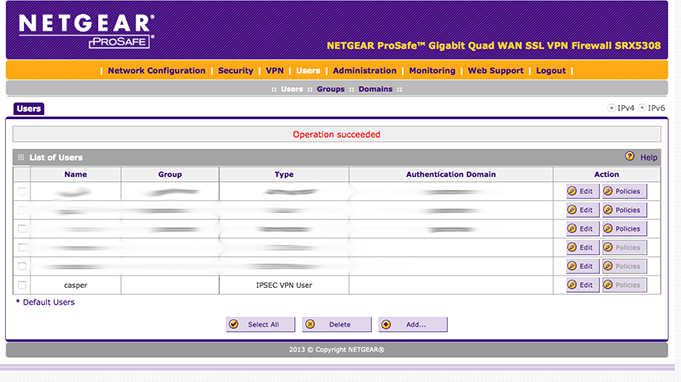Screen dimensions: 681x382
Task: Click the IPSEC VPN User cell
Action: pyautogui.click(x=284, y=285)
